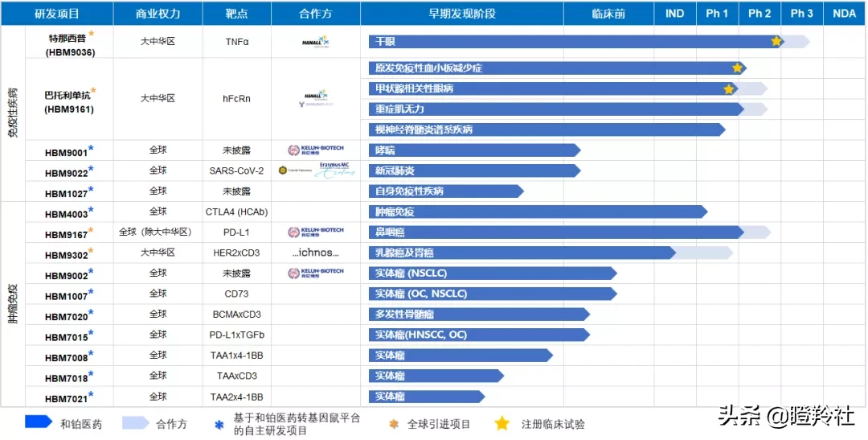Click the 实体瘤 (NSCLC) progress bar
868x440 pixels.
(493, 273)
